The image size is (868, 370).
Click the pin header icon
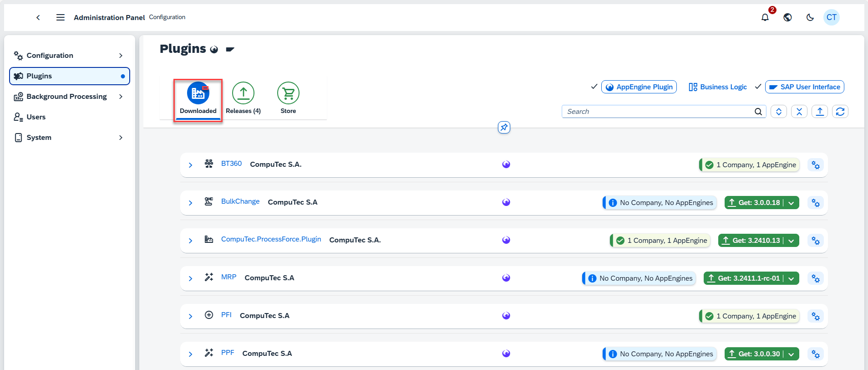[504, 128]
